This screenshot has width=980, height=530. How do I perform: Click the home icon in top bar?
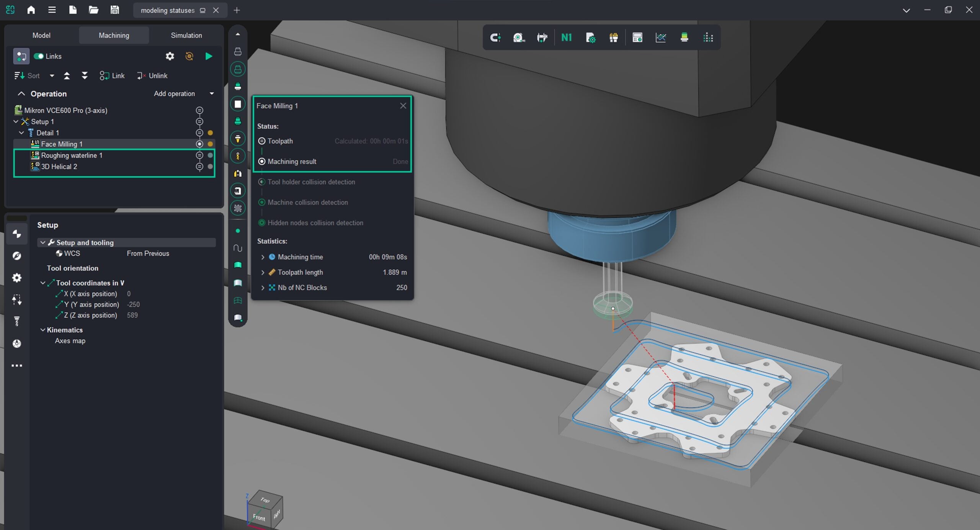pyautogui.click(x=31, y=10)
